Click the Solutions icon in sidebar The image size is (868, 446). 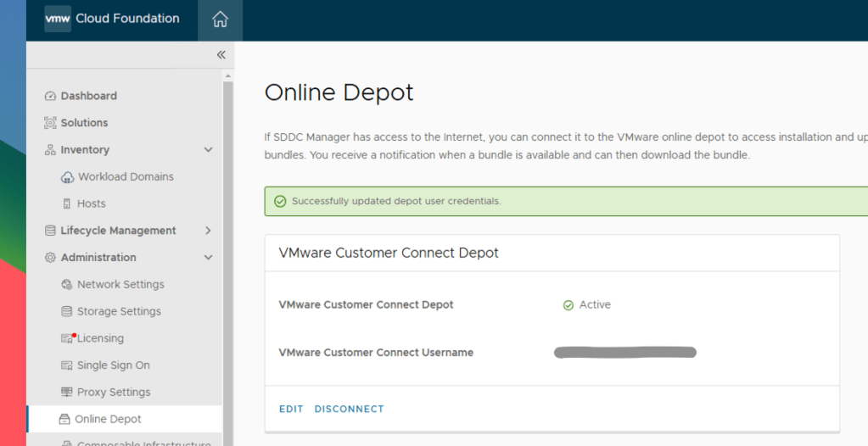coord(50,123)
